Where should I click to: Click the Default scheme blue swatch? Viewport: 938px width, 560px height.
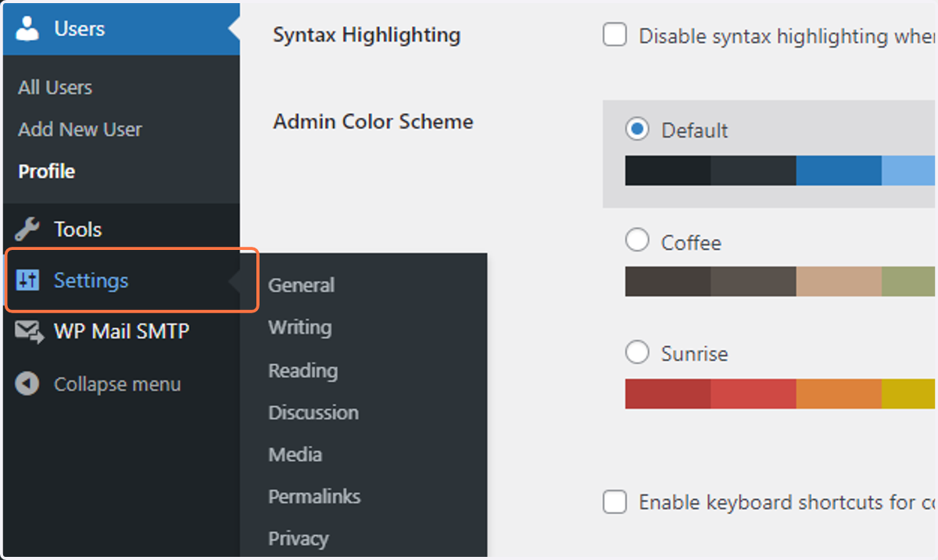click(x=839, y=170)
